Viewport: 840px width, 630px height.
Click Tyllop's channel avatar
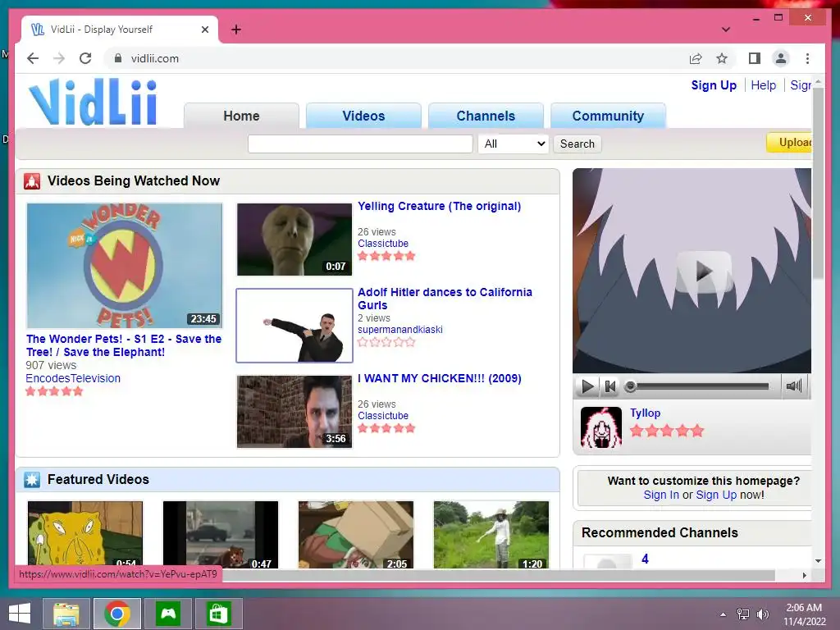coord(601,427)
